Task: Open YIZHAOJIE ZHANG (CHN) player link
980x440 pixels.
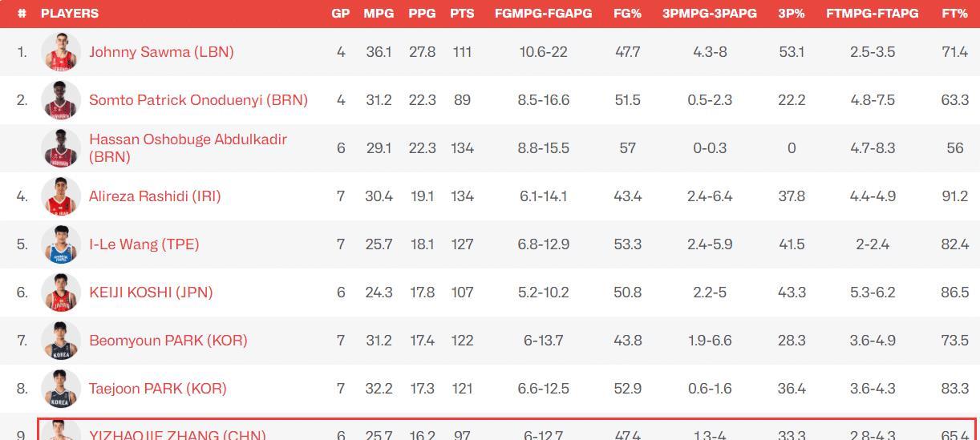Action: [176, 434]
